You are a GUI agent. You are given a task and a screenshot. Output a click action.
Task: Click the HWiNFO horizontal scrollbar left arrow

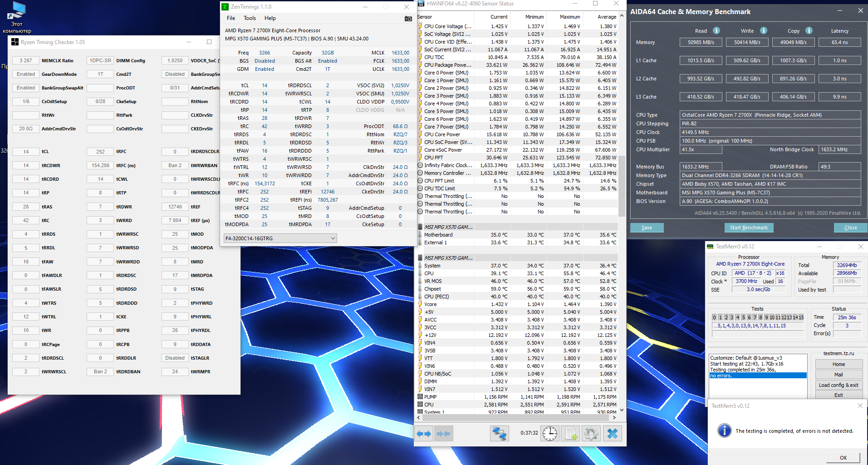point(419,417)
